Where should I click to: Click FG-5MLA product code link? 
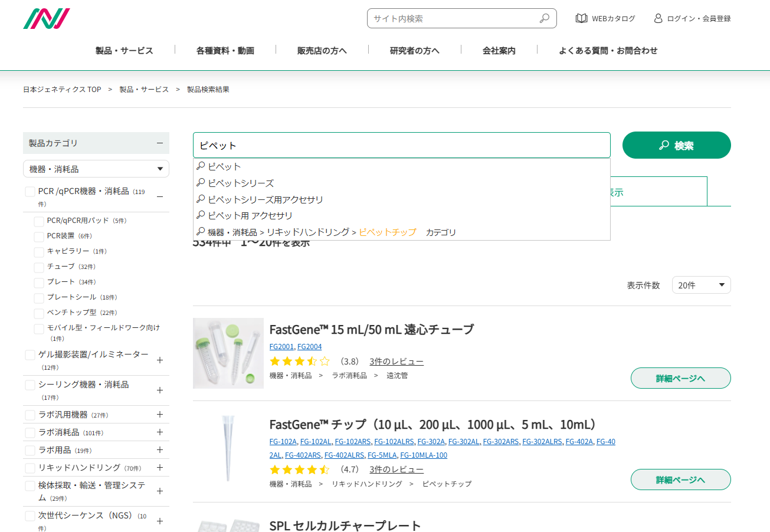tap(382, 455)
